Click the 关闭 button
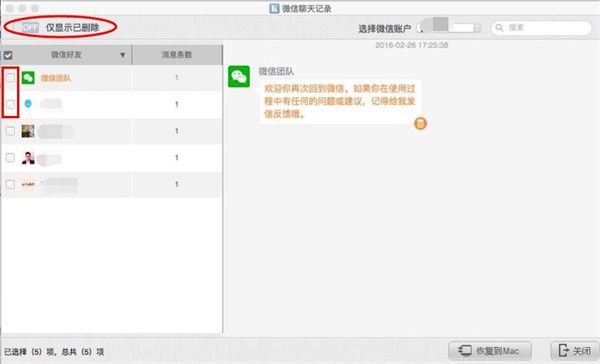 point(575,351)
